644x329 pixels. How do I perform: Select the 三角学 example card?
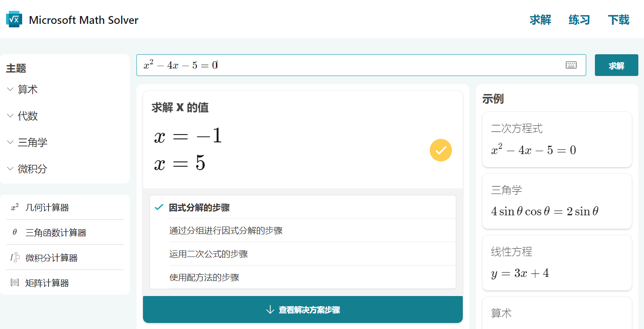point(557,201)
